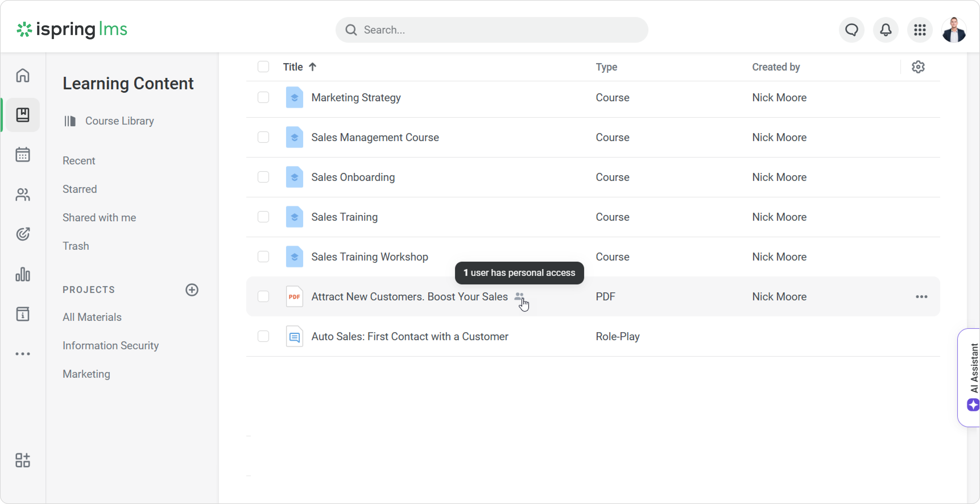Open the Sales Training Workshop course
This screenshot has width=980, height=504.
click(x=369, y=257)
